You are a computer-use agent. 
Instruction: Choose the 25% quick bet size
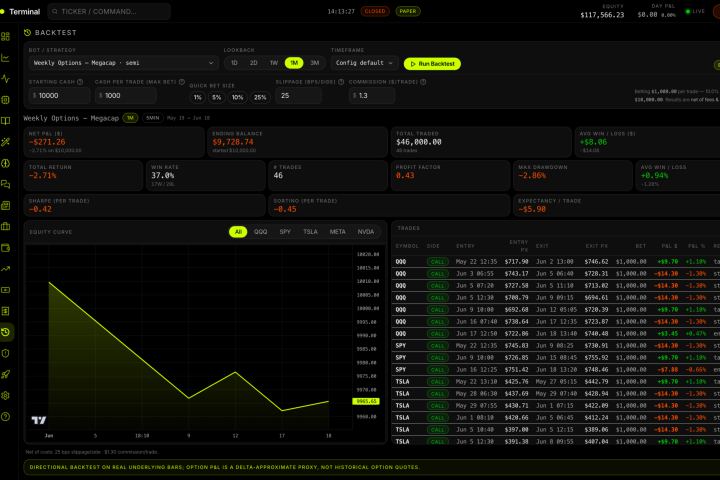coord(260,97)
